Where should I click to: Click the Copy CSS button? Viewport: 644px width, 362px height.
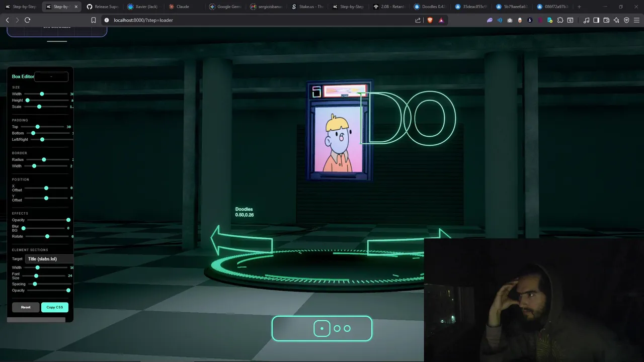click(x=55, y=307)
